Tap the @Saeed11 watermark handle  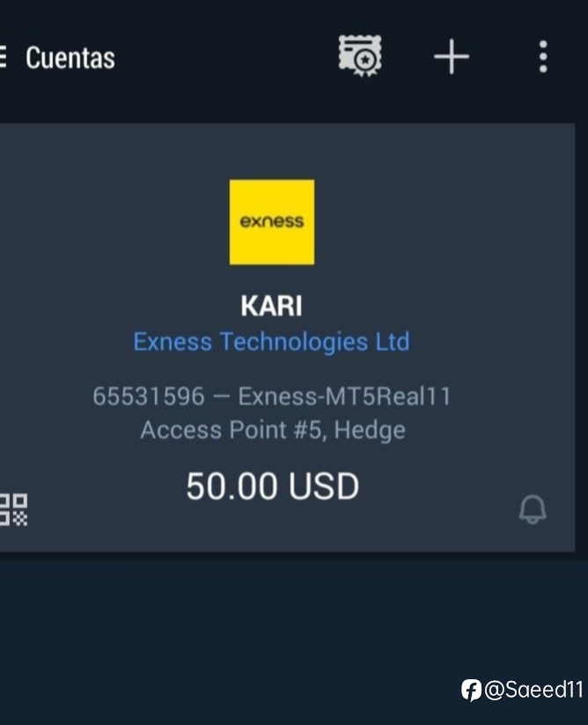[x=533, y=690]
